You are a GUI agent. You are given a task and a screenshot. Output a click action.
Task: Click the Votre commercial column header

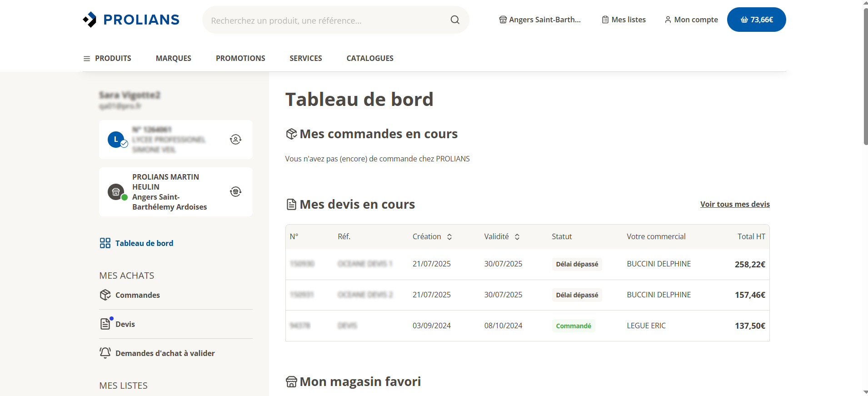pos(656,236)
